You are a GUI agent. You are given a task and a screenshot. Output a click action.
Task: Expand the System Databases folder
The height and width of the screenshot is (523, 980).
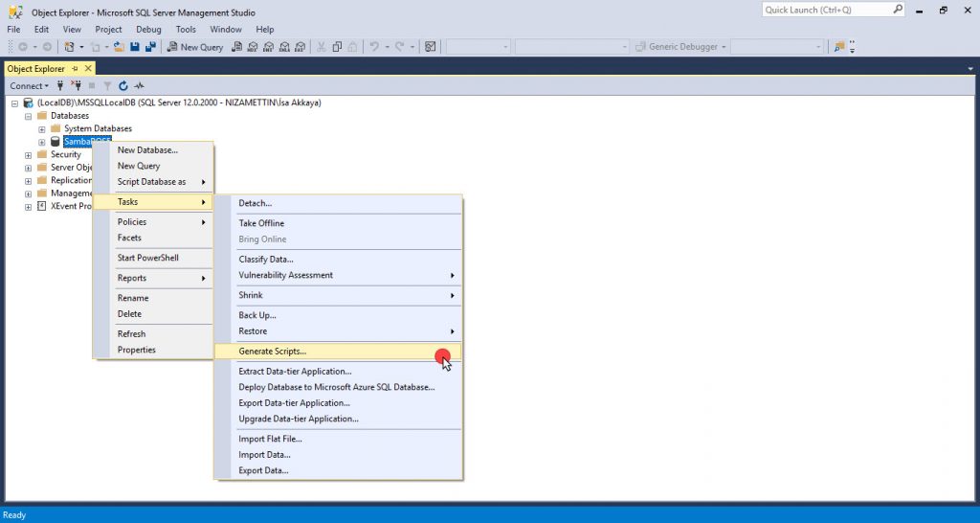(x=42, y=129)
